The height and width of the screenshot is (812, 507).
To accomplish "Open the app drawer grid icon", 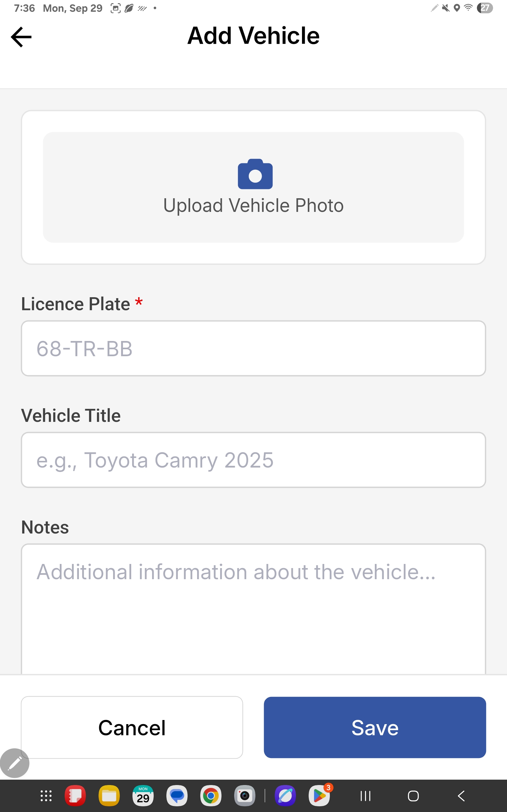I will (46, 796).
